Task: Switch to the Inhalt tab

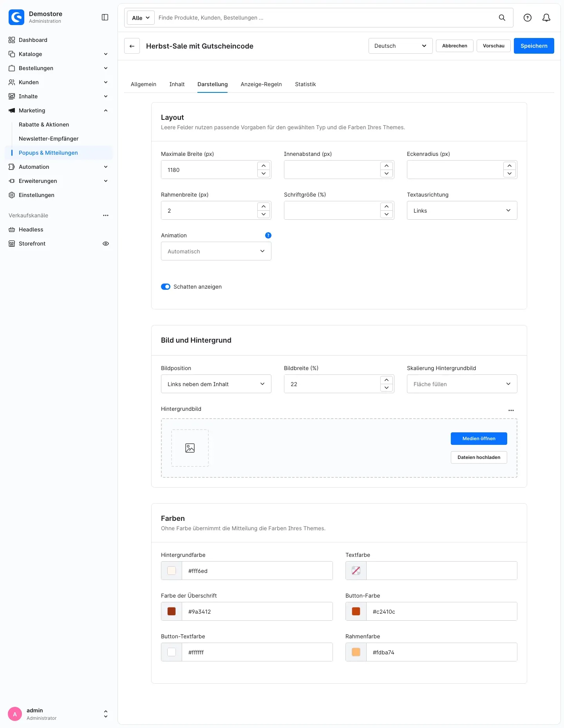Action: point(177,84)
